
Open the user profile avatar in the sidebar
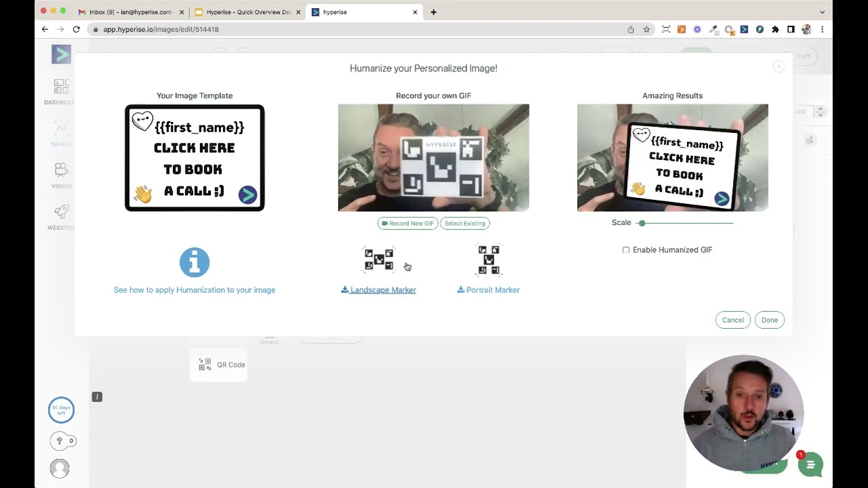click(60, 468)
